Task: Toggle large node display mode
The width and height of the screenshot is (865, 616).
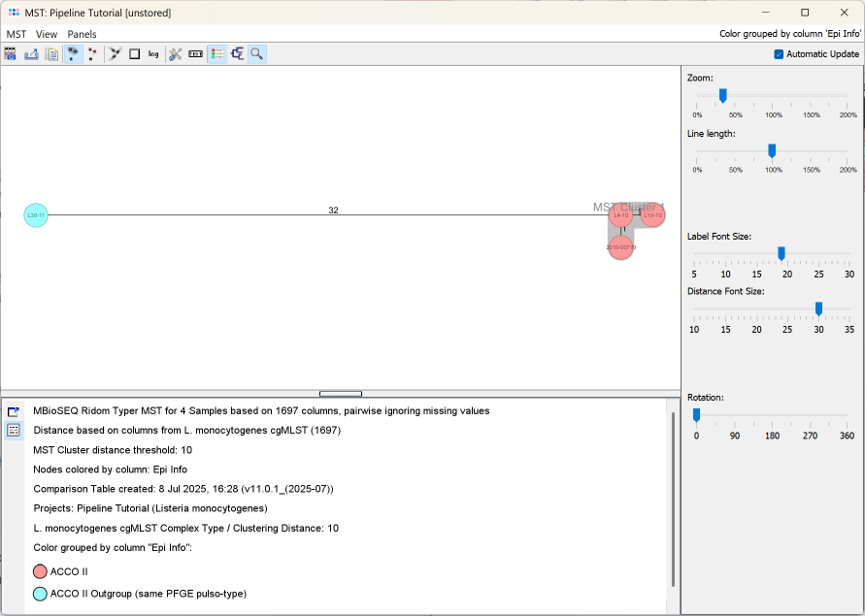Action: pos(73,53)
